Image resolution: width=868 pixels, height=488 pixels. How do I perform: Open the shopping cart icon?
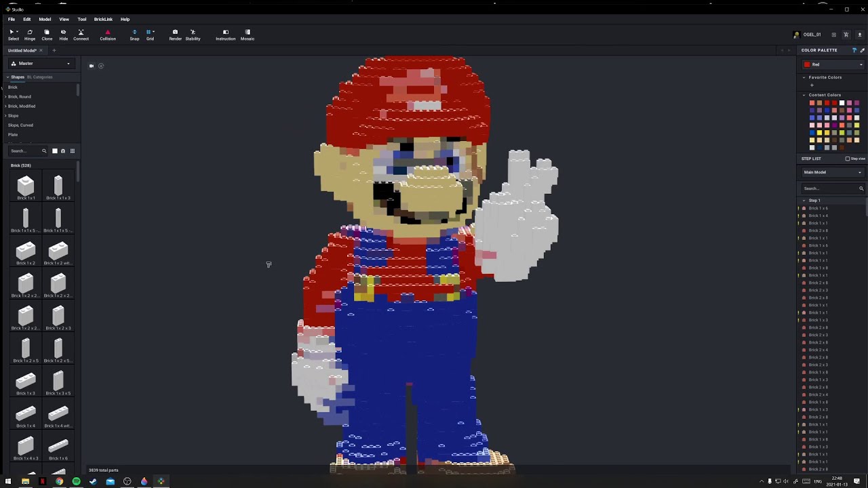tap(846, 35)
